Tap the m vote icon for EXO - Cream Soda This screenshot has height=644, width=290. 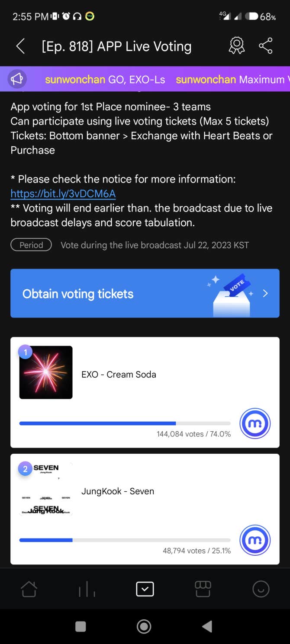(x=255, y=423)
